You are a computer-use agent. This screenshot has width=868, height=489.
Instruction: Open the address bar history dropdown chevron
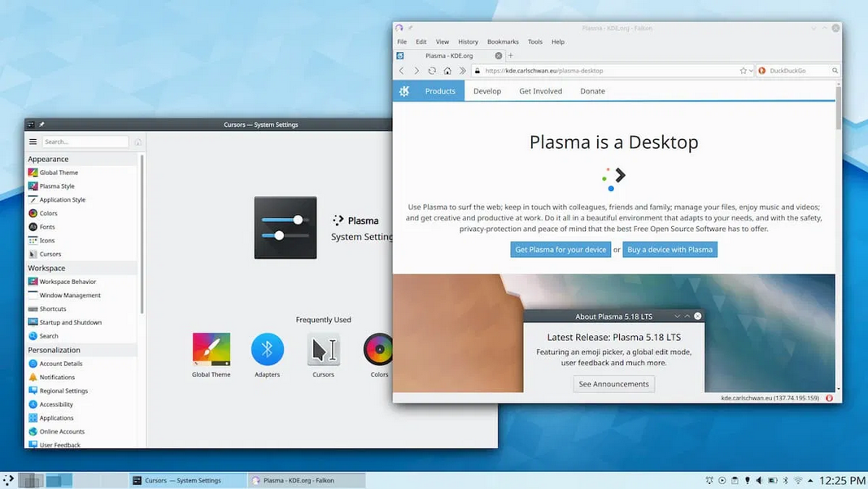[x=749, y=71]
